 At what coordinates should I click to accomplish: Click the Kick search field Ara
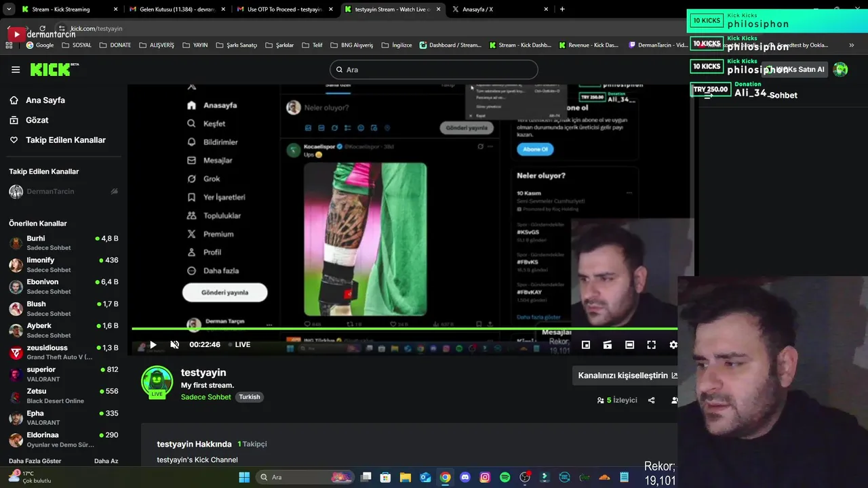coord(434,70)
